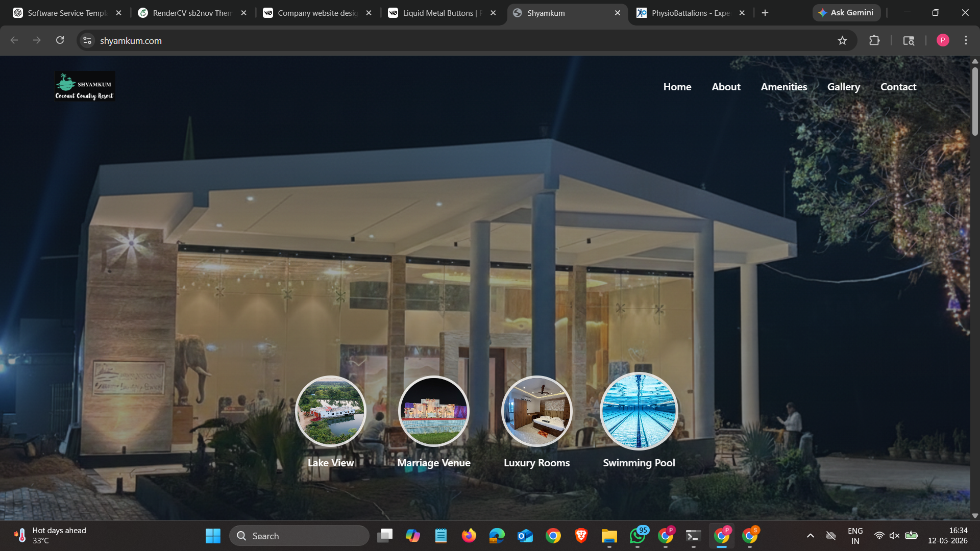Go to the Gallery page link

[x=844, y=87]
